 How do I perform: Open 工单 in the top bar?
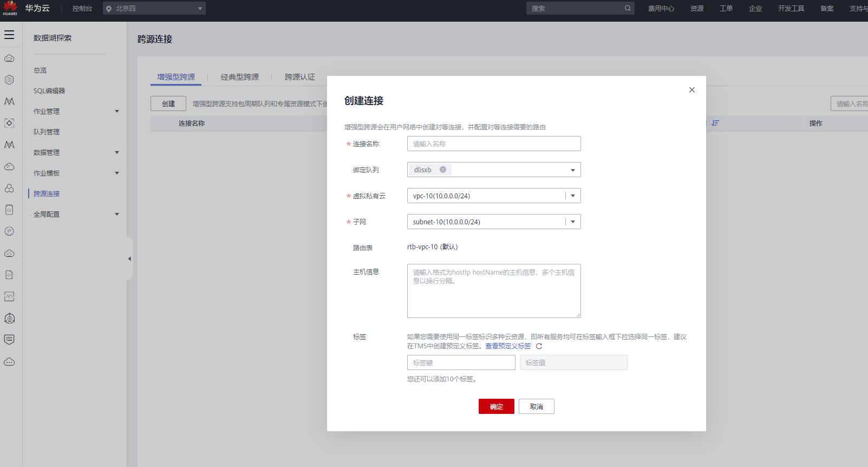(x=726, y=8)
